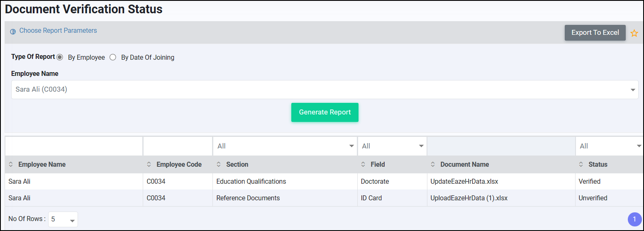This screenshot has width=644, height=231.
Task: Open the Section filter dropdown
Action: pyautogui.click(x=285, y=146)
